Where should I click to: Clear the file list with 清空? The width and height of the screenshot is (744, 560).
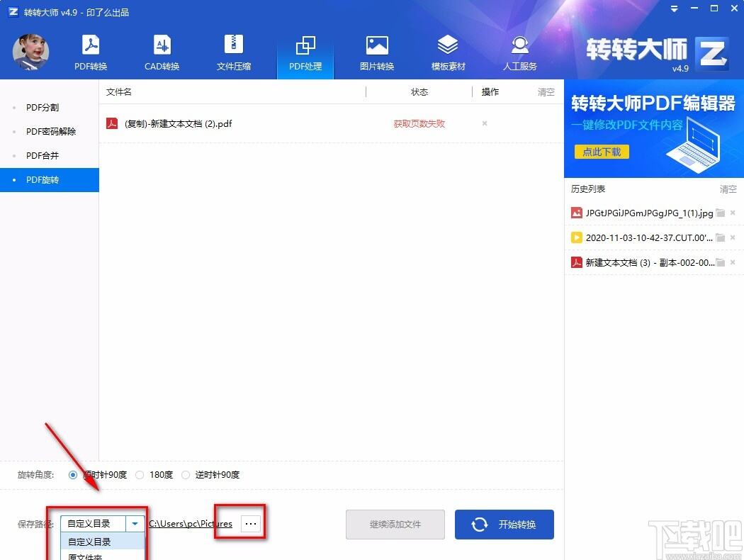pyautogui.click(x=546, y=92)
